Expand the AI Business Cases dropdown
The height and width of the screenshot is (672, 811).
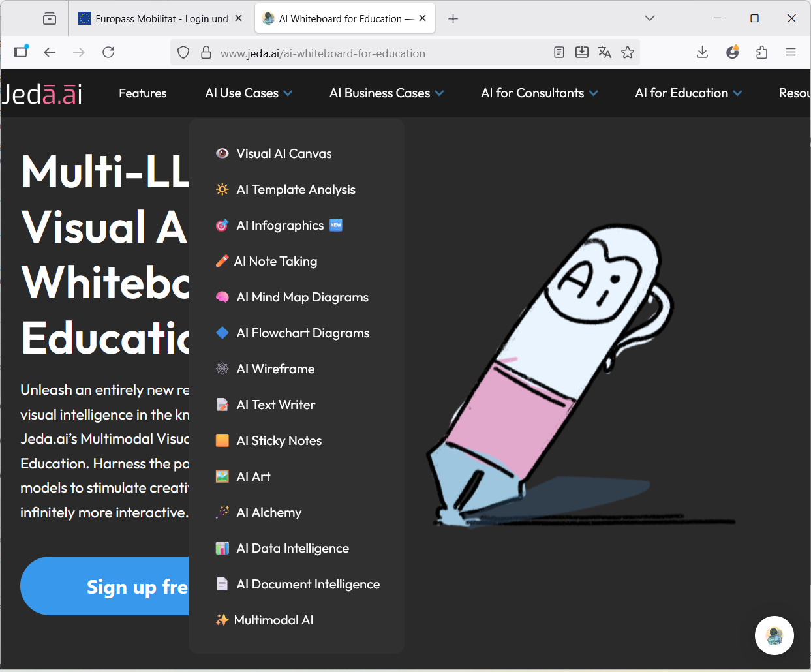386,93
